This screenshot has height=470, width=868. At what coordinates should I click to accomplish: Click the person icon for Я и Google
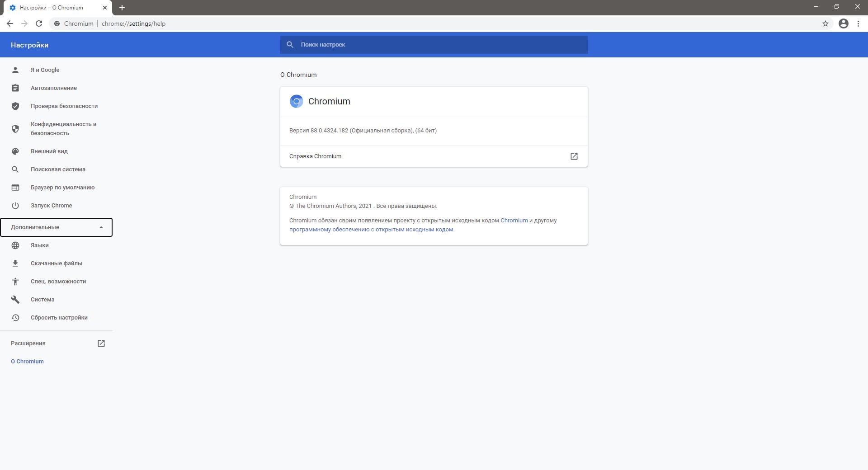[x=15, y=70]
